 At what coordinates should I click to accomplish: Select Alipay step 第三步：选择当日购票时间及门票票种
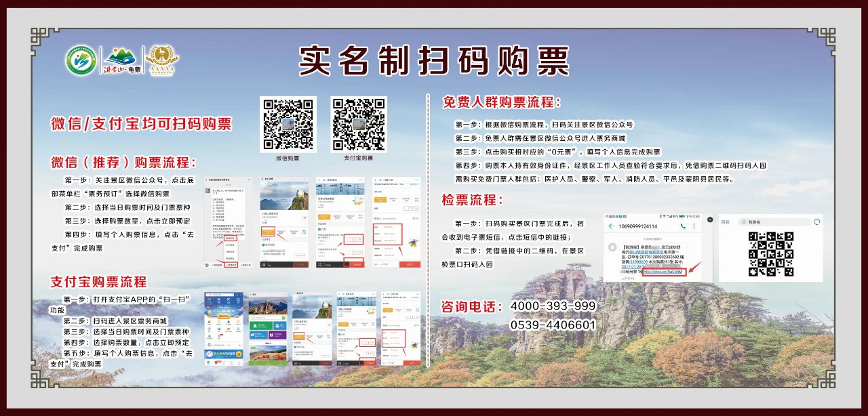126,332
